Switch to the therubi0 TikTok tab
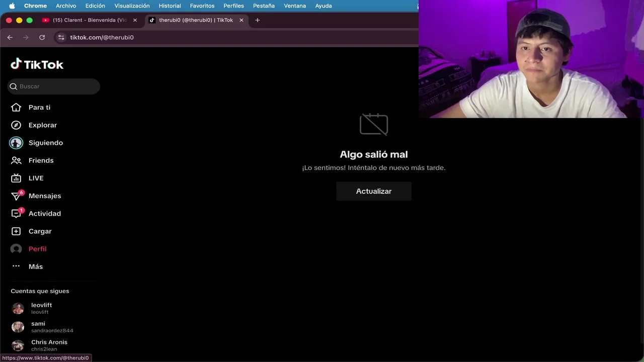The image size is (644, 362). click(196, 20)
